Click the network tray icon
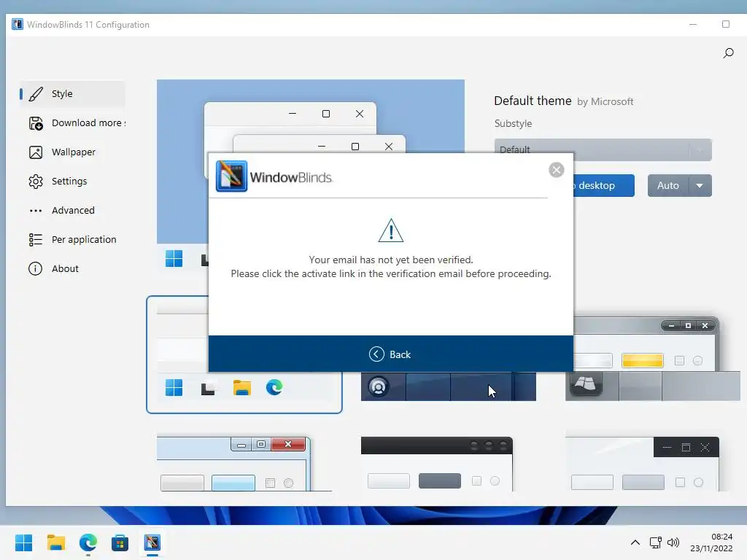This screenshot has width=747, height=560. point(656,542)
